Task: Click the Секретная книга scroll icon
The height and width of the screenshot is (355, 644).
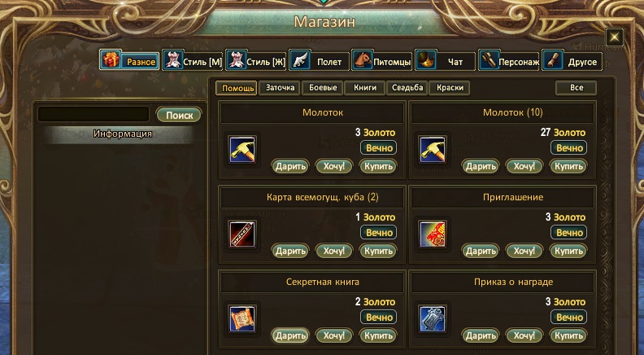Action: click(242, 319)
